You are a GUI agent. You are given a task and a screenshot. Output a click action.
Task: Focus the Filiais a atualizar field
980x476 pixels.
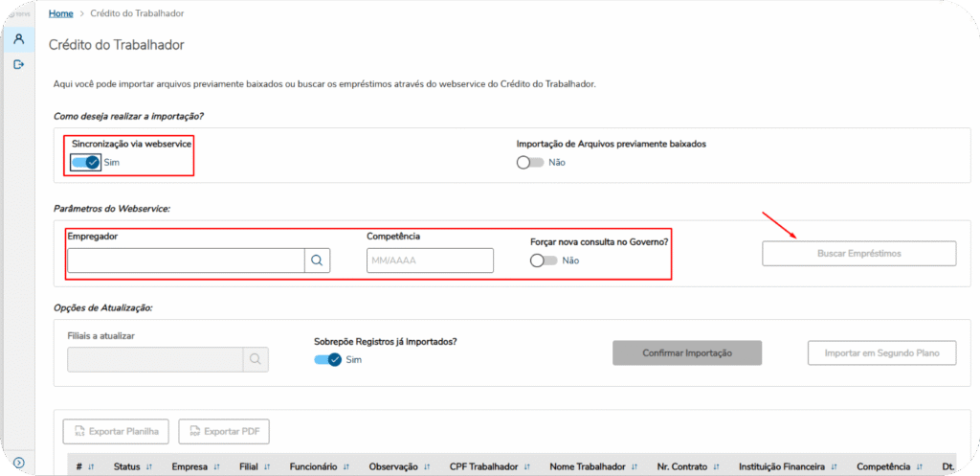[155, 360]
